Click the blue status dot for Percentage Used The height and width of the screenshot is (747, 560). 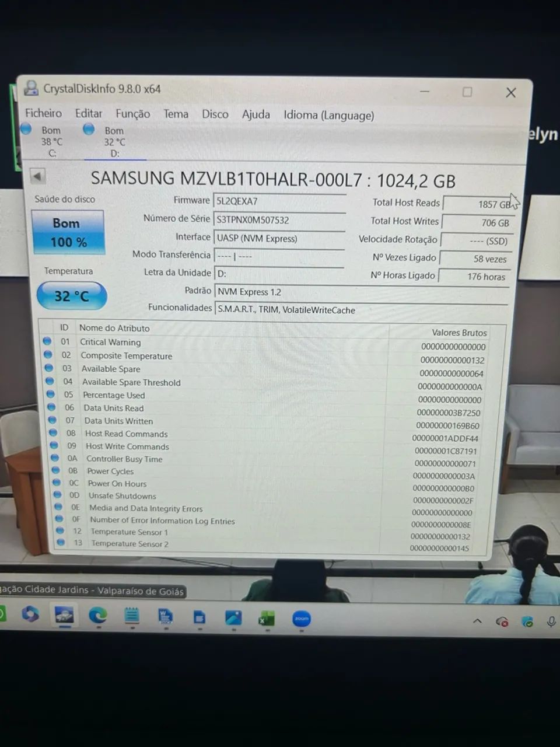click(51, 395)
